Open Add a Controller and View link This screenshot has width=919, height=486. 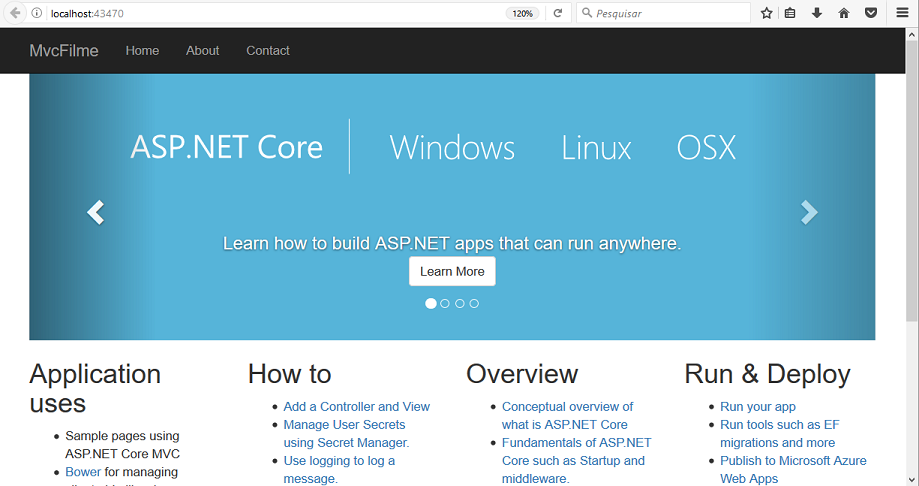356,406
